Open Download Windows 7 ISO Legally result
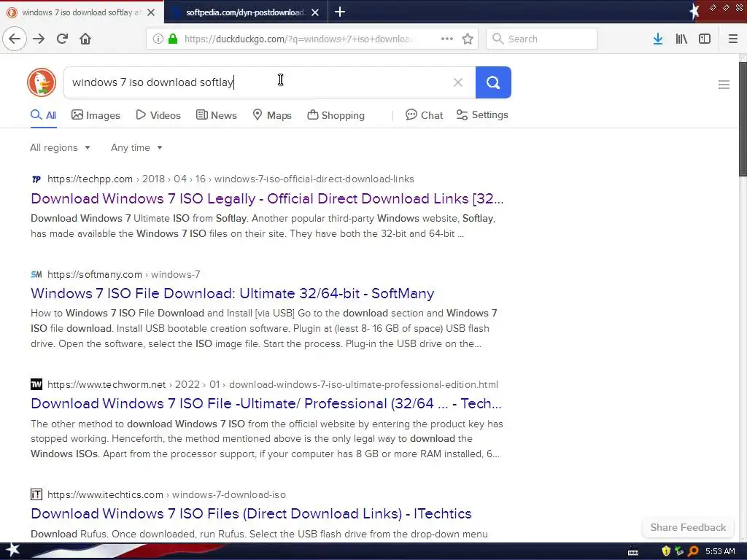Image resolution: width=747 pixels, height=560 pixels. [267, 198]
